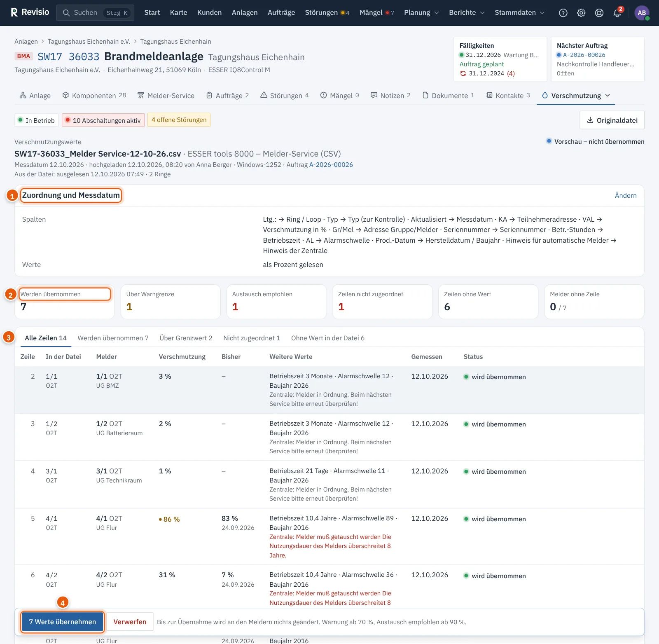Click the Ändern link
Image resolution: width=659 pixels, height=644 pixels.
[x=626, y=195]
